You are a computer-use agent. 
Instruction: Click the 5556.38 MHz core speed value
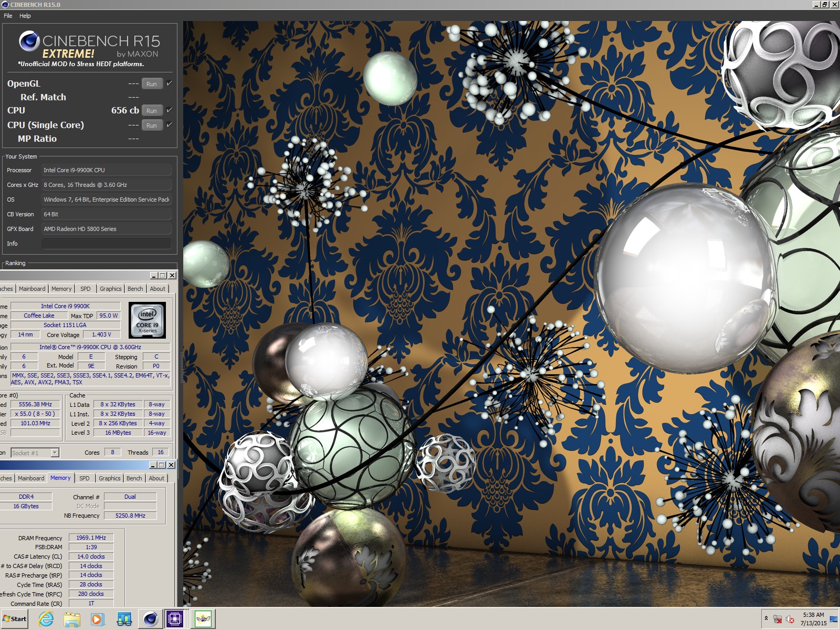[35, 404]
